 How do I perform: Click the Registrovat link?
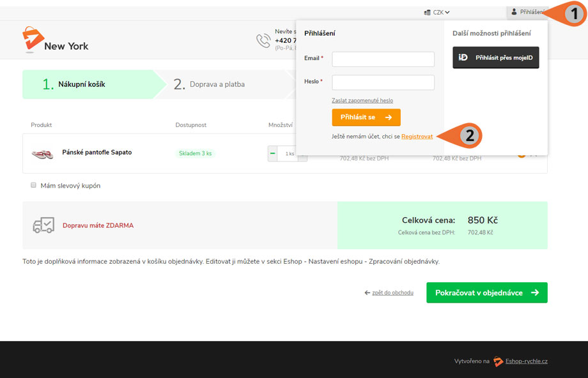(417, 137)
